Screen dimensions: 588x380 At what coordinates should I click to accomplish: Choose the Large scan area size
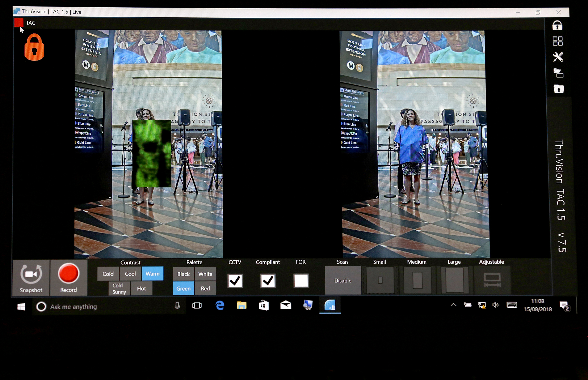pos(454,280)
